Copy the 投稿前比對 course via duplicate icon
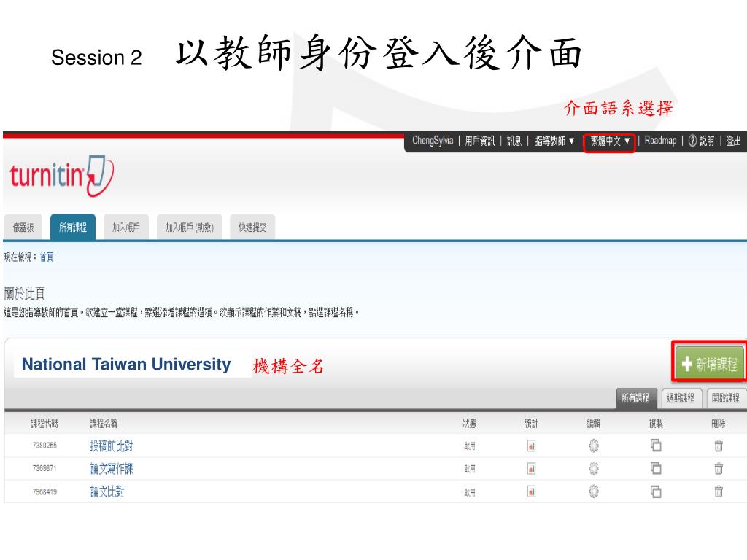The width and height of the screenshot is (747, 560). pos(656,446)
